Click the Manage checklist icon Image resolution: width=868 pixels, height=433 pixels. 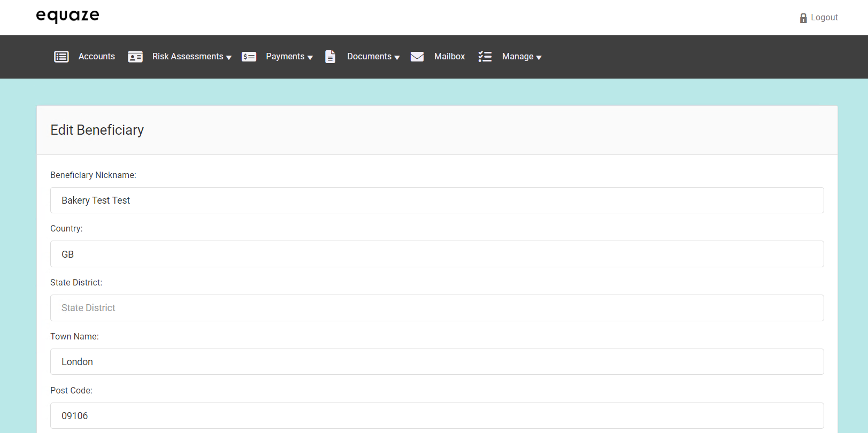485,57
